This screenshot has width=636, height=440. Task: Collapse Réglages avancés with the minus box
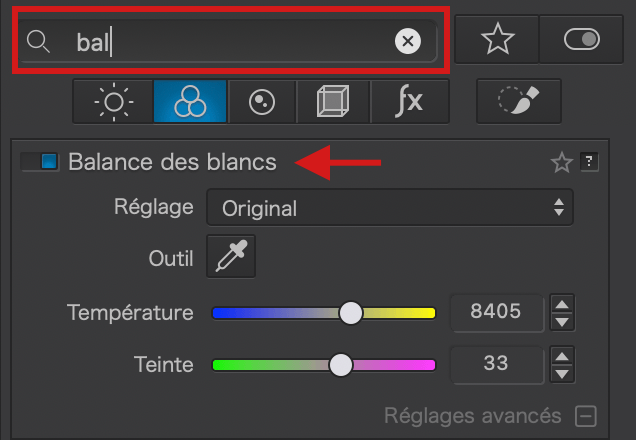tap(586, 416)
